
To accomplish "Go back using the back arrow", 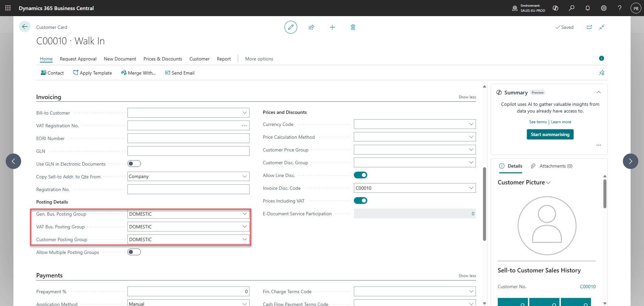I will point(25,27).
